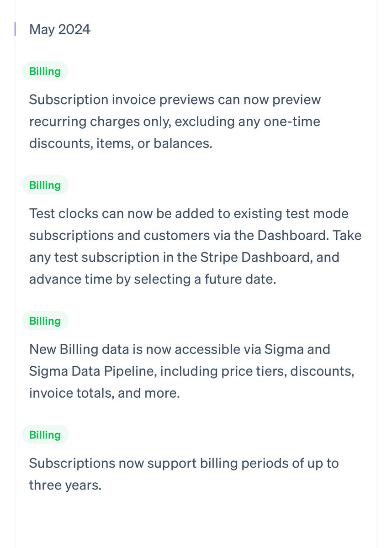Click the 'invoice totals, and more.' line
The image size is (392, 548).
(x=105, y=393)
